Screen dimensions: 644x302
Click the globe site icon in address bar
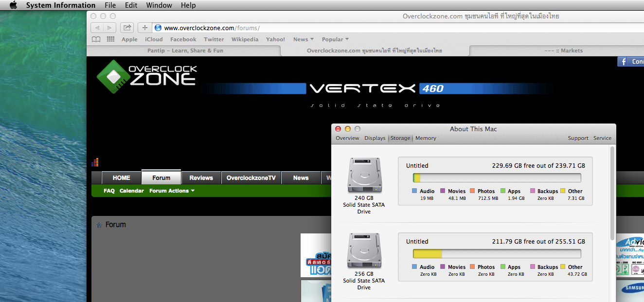158,28
